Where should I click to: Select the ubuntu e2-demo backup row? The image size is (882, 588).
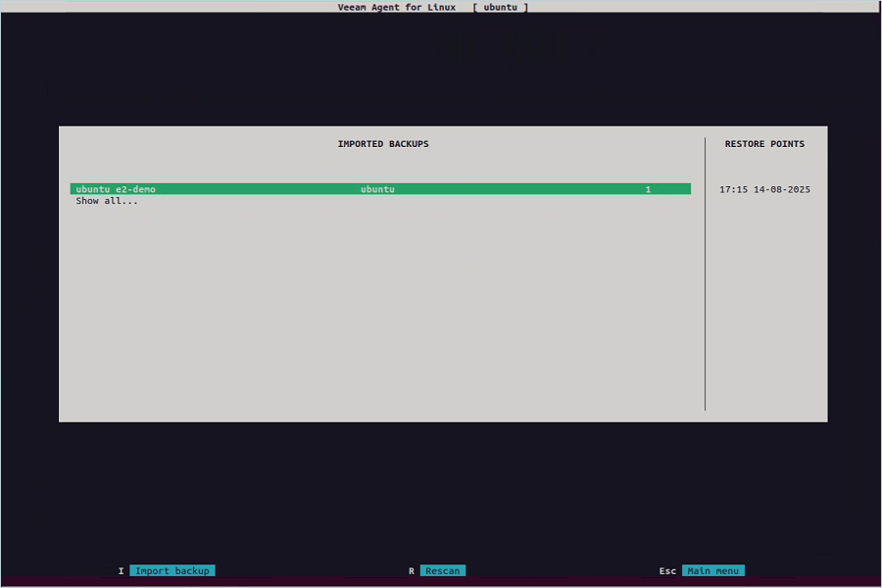tap(380, 189)
